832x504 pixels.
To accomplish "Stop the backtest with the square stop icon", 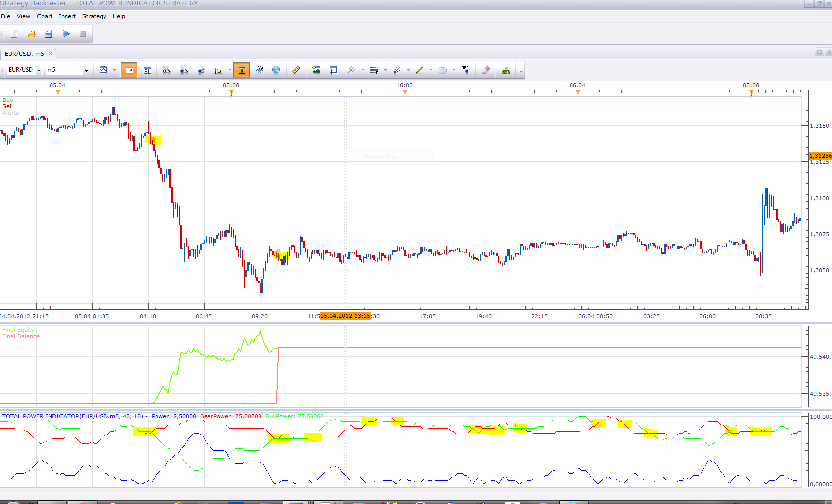I will click(x=83, y=34).
